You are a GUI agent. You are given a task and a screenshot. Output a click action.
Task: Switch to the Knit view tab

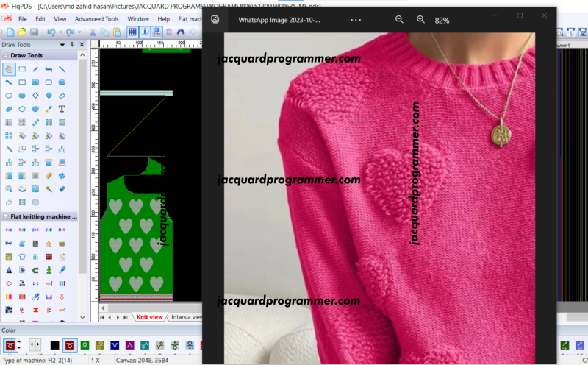[150, 317]
